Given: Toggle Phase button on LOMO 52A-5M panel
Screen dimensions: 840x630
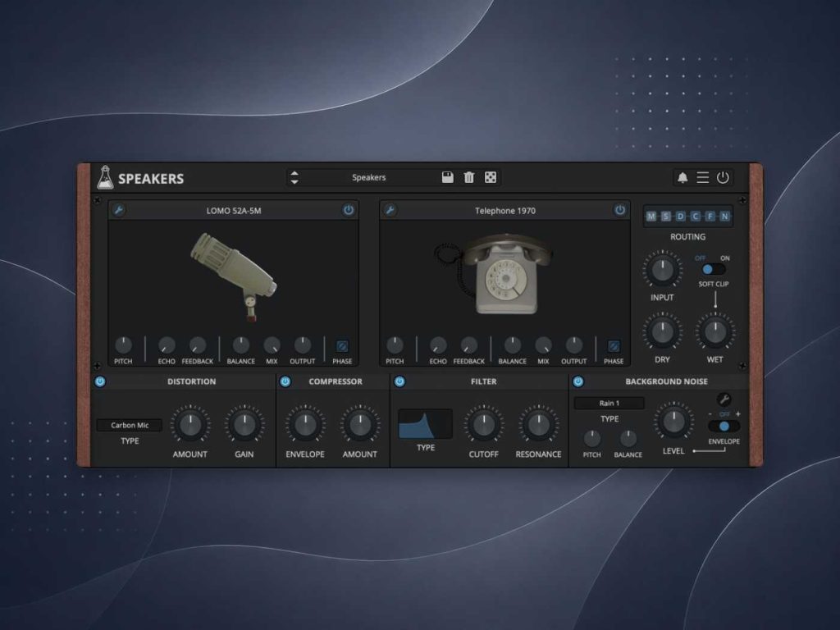Looking at the screenshot, I should click(342, 346).
